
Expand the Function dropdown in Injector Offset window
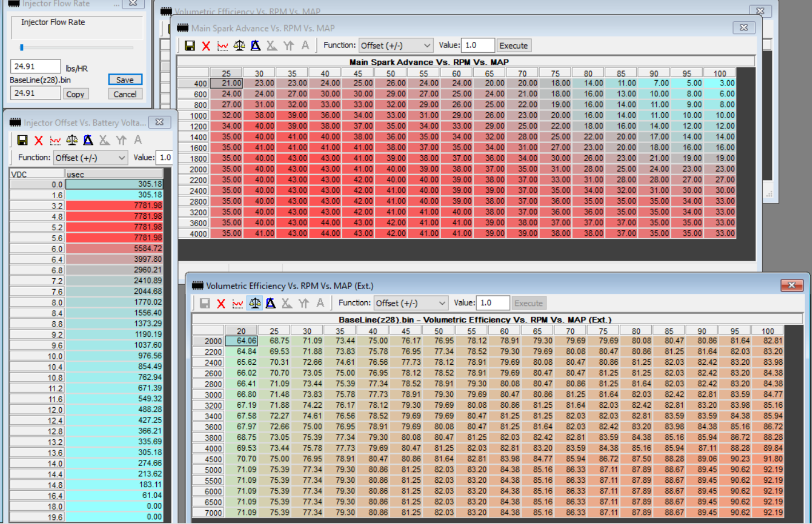[90, 157]
